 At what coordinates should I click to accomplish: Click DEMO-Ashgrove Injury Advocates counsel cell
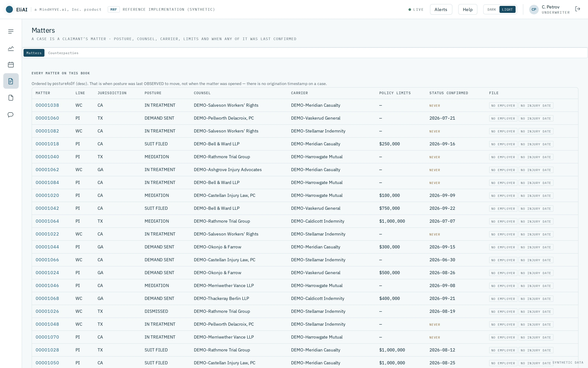click(x=228, y=170)
